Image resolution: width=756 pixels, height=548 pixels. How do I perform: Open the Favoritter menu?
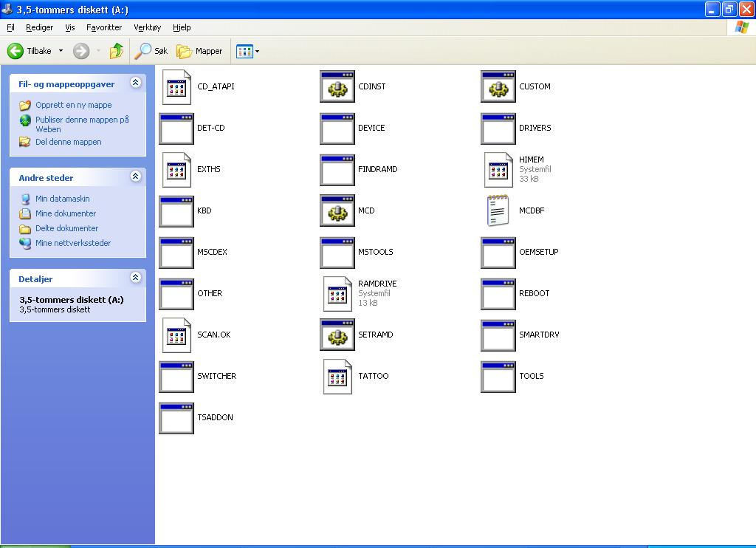[x=104, y=27]
